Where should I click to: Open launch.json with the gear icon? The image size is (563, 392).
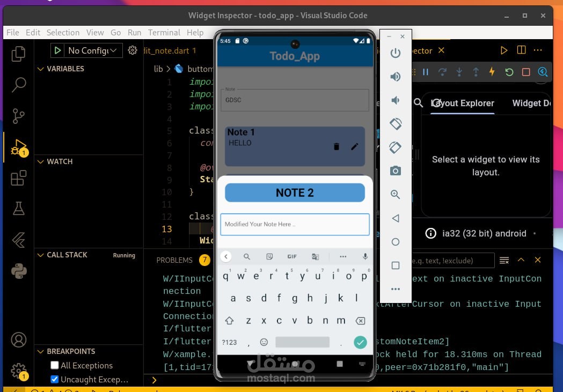(x=133, y=50)
